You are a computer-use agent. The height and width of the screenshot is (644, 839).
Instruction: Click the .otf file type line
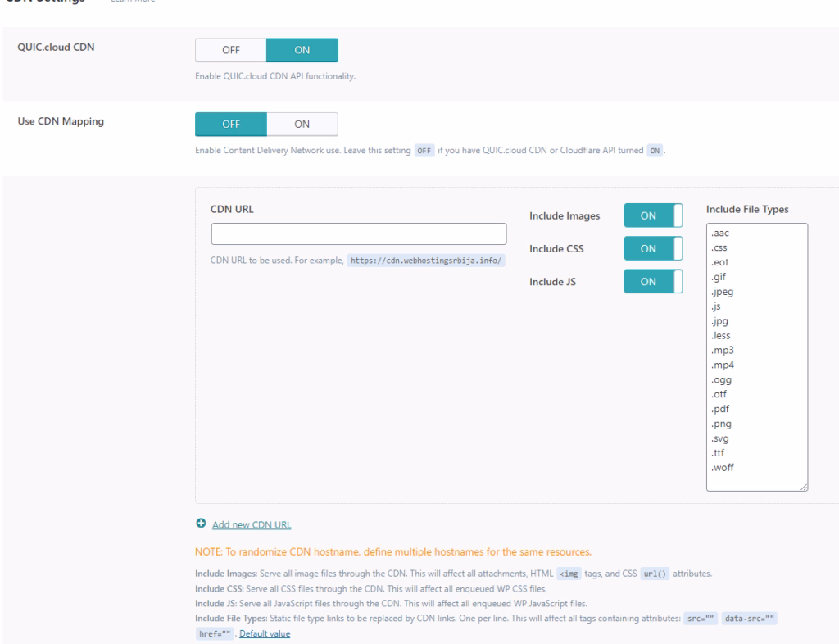(x=719, y=394)
